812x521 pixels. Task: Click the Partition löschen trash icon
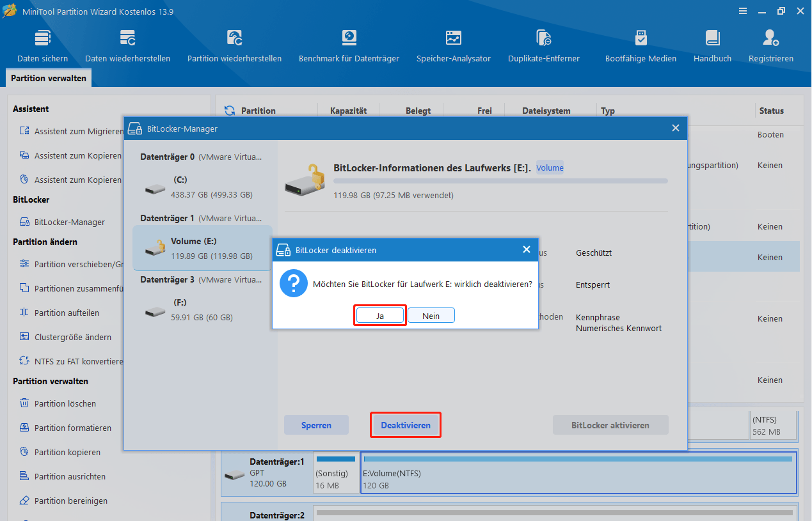(x=24, y=403)
